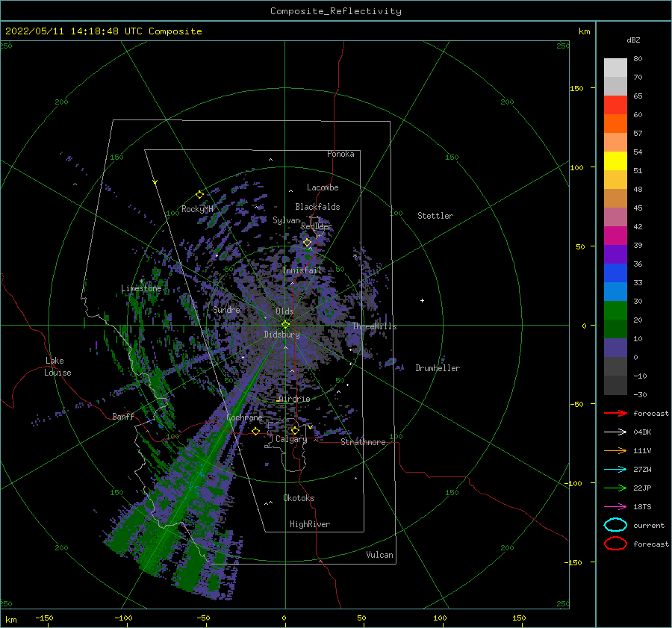Click the 150 label on right km axis

coord(576,88)
